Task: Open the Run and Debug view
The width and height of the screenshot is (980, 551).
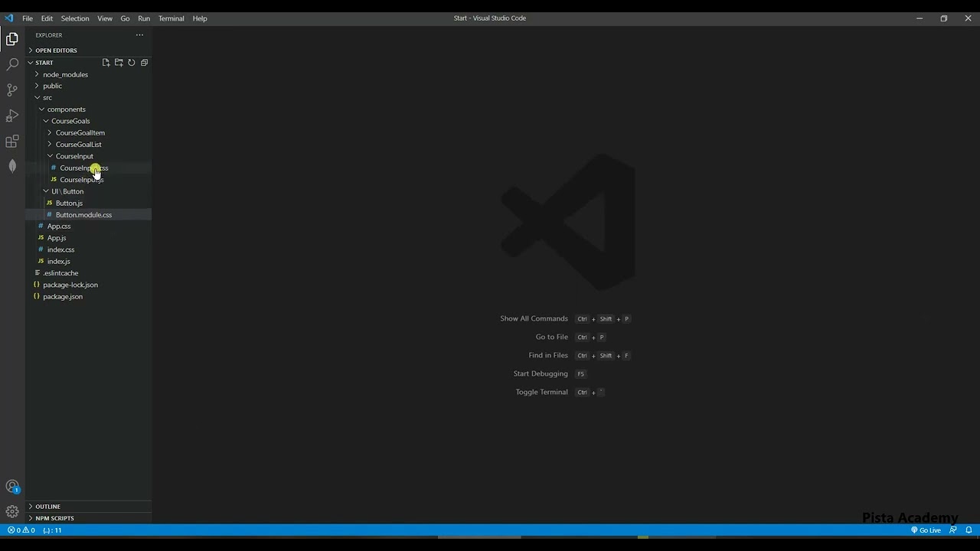Action: 12,116
